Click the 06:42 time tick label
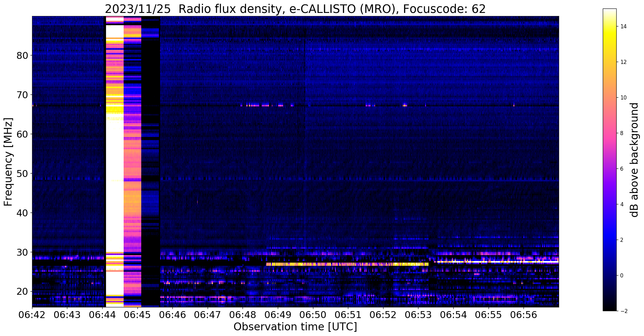 32,315
